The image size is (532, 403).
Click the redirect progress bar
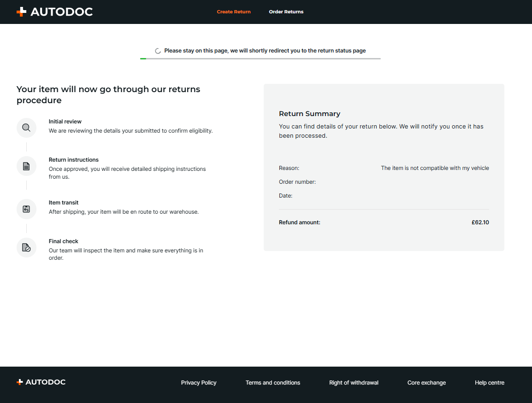(x=260, y=59)
